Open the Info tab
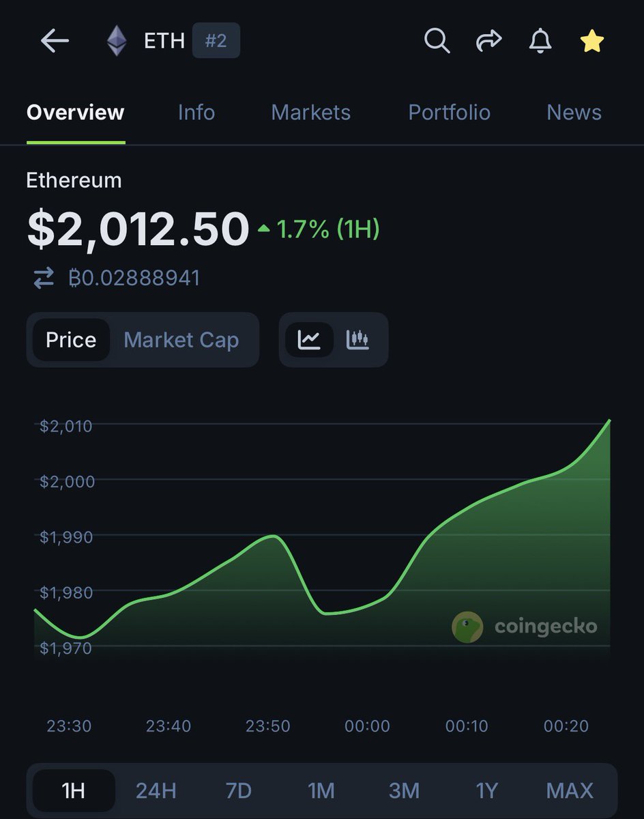This screenshot has width=644, height=819. (x=196, y=112)
